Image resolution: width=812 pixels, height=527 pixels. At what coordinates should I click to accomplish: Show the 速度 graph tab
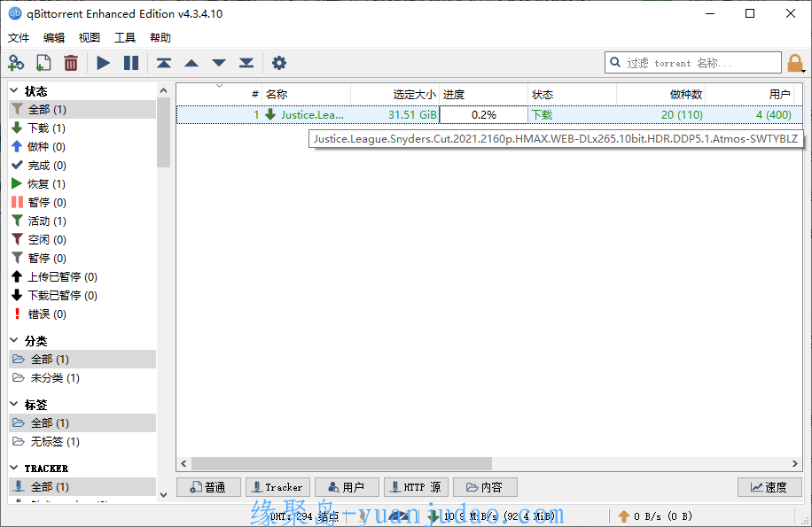(x=769, y=486)
